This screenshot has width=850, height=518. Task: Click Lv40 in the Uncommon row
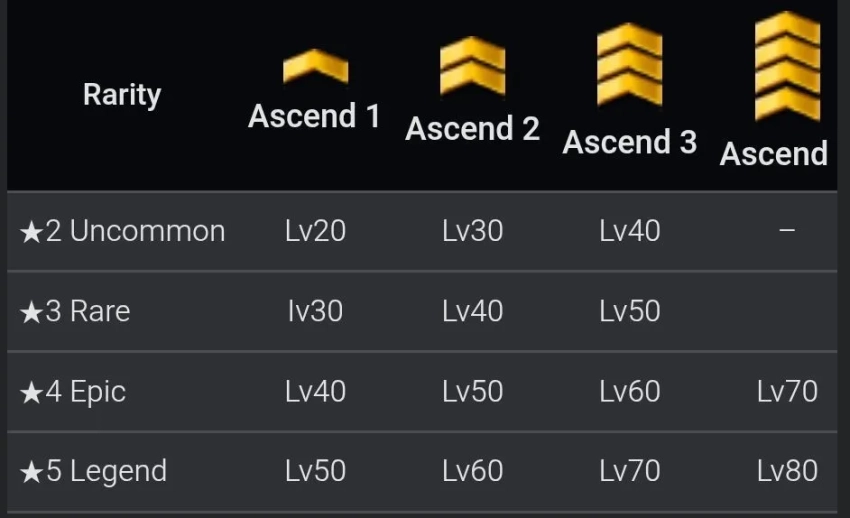pyautogui.click(x=629, y=231)
